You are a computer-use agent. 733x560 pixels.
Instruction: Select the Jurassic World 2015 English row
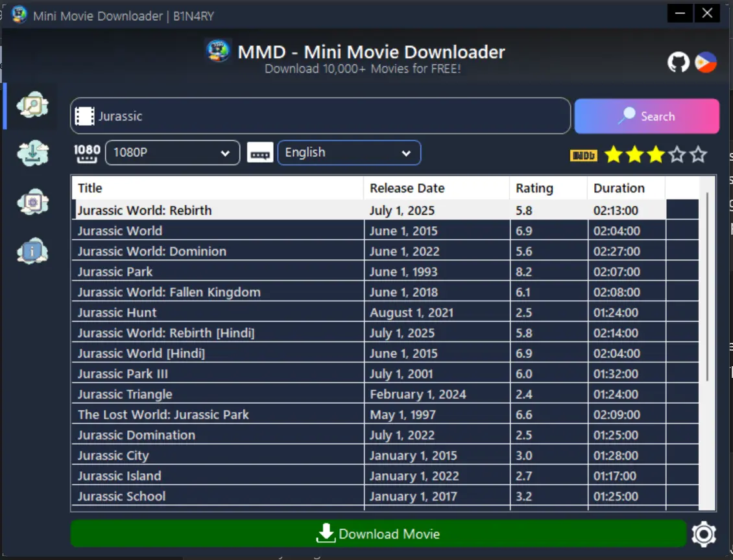[x=385, y=231]
